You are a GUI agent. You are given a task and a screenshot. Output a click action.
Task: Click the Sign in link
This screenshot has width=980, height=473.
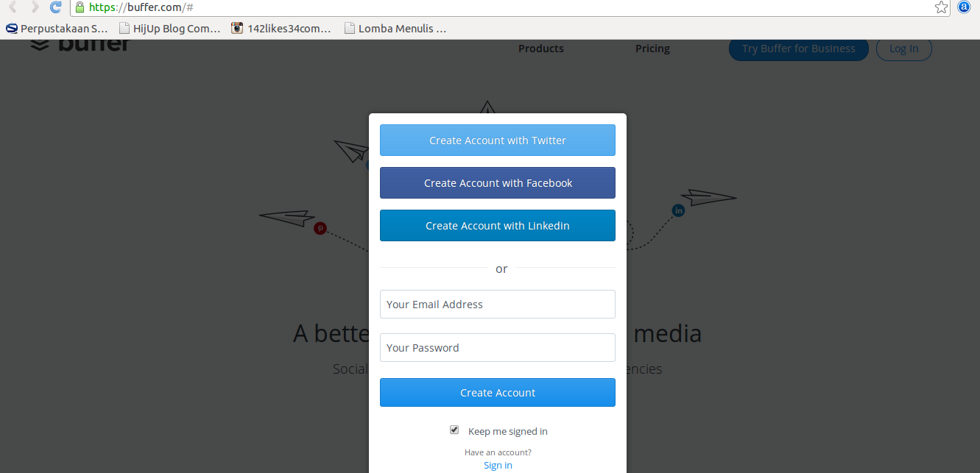coord(498,466)
